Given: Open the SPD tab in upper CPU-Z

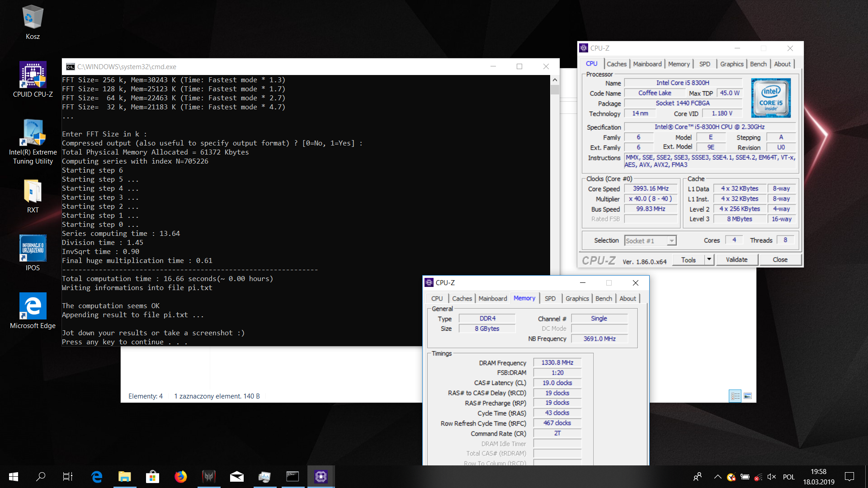Looking at the screenshot, I should (704, 64).
